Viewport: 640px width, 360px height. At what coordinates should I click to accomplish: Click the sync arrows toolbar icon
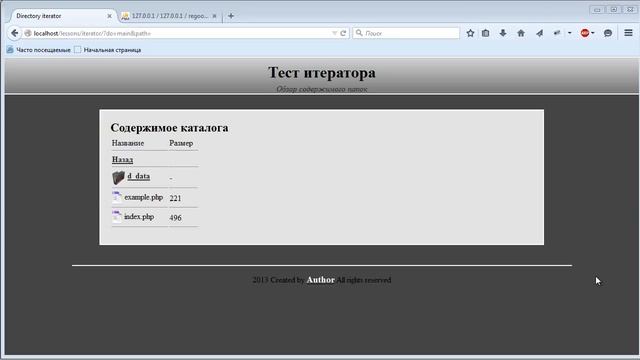[557, 33]
